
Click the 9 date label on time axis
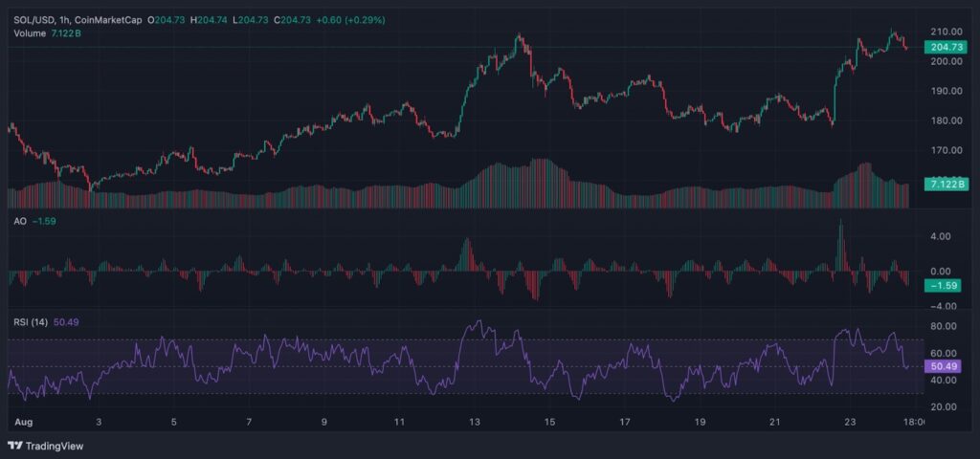point(323,422)
